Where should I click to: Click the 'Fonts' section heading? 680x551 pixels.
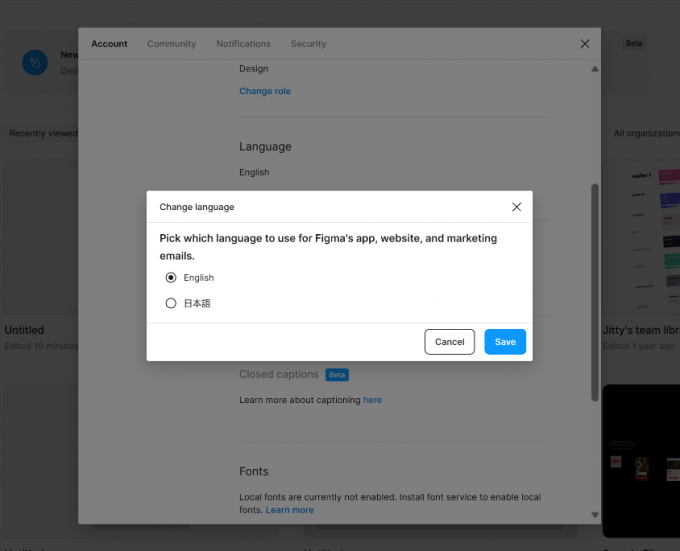tap(254, 471)
